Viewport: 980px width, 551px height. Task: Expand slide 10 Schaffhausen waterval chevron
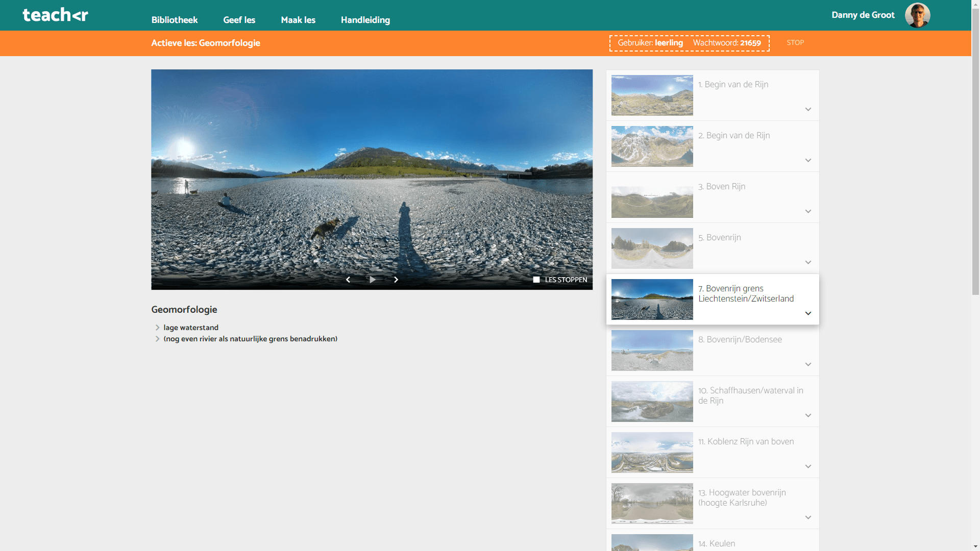click(x=808, y=415)
